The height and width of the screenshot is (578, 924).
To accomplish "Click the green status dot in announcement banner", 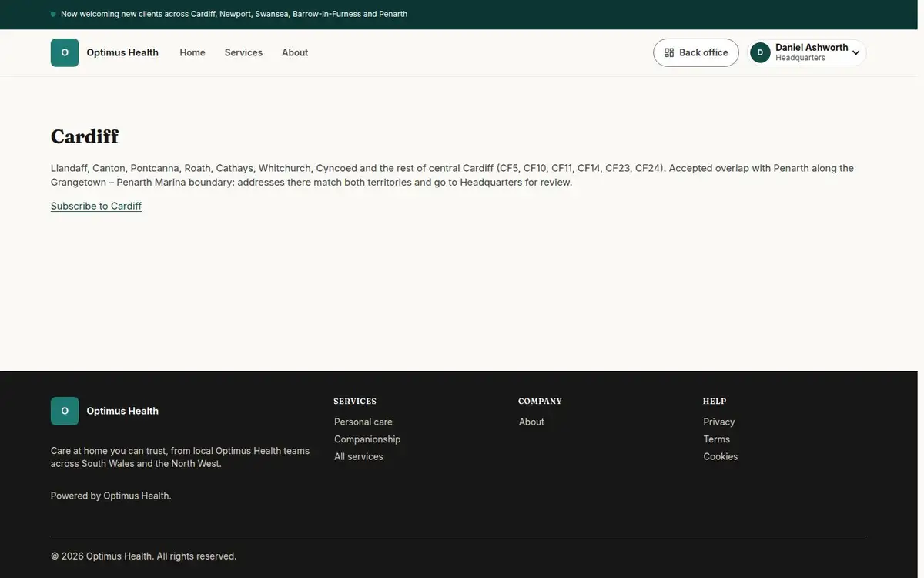I will coord(53,14).
